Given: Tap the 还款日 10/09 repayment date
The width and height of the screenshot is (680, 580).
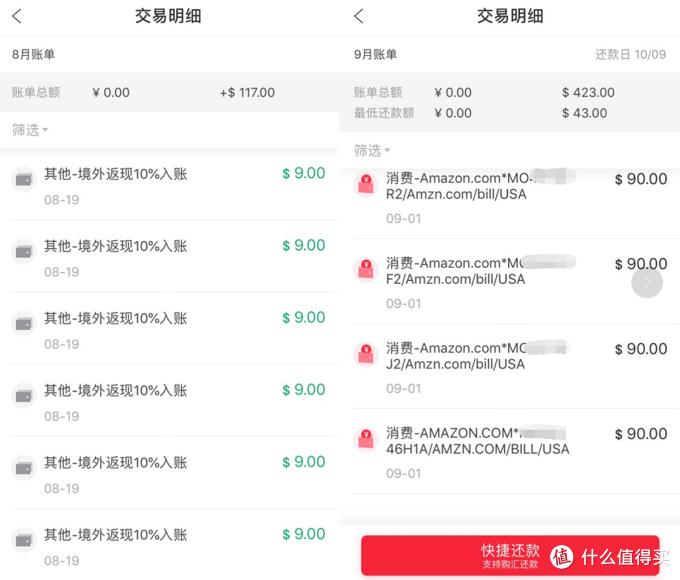Looking at the screenshot, I should [x=631, y=55].
